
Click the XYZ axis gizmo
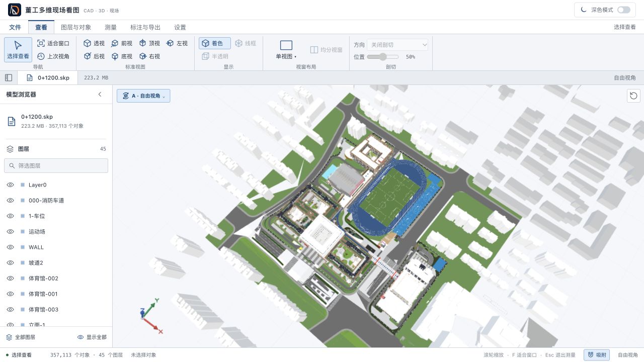(151, 316)
